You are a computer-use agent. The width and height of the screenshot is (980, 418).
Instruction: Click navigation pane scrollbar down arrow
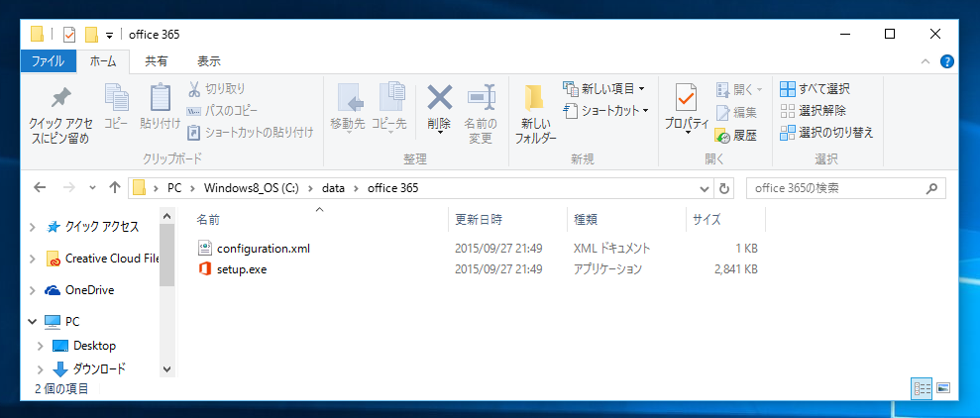pyautogui.click(x=166, y=369)
